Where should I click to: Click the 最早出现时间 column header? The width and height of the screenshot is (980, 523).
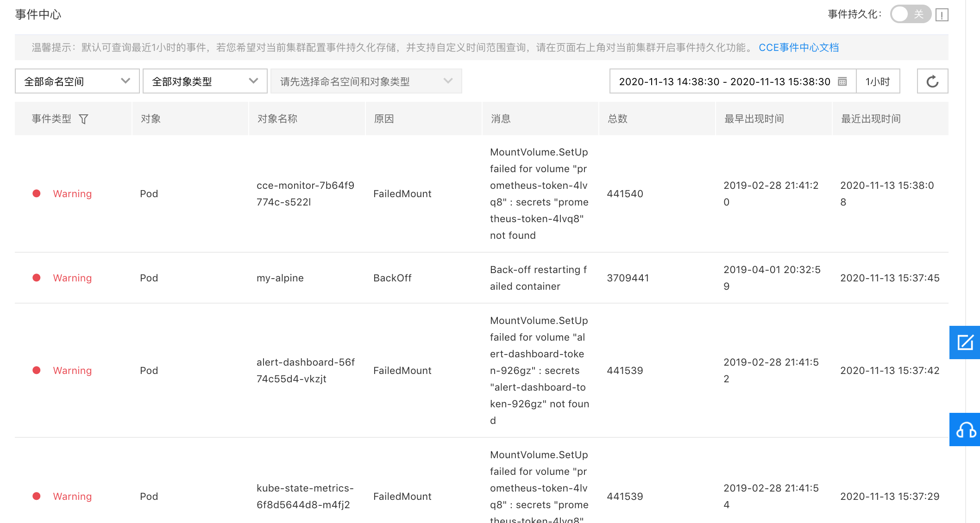tap(754, 119)
